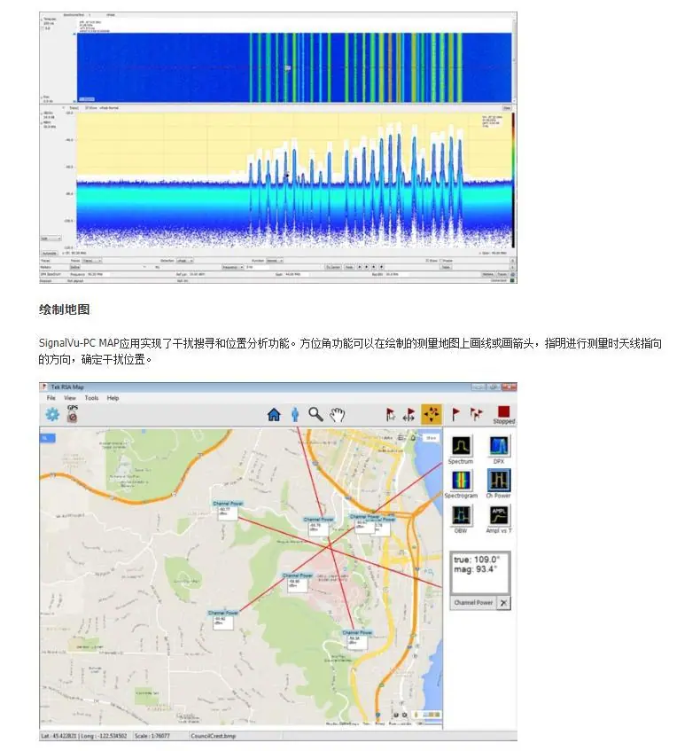The height and width of the screenshot is (751, 700).
Task: Click the Table button in Markers row
Action: click(x=447, y=267)
